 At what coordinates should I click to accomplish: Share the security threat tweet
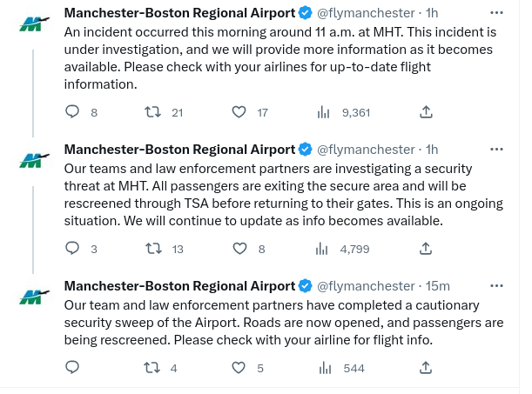426,249
